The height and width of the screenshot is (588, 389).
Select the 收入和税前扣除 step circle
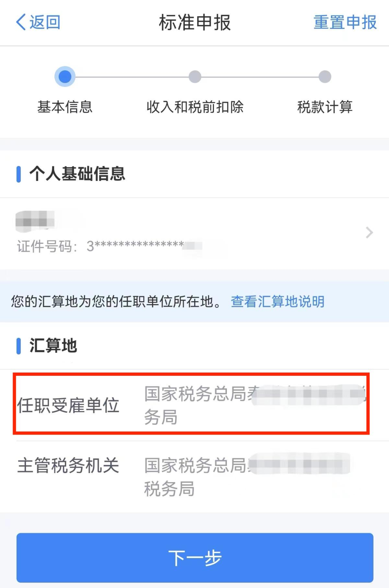[x=195, y=77]
